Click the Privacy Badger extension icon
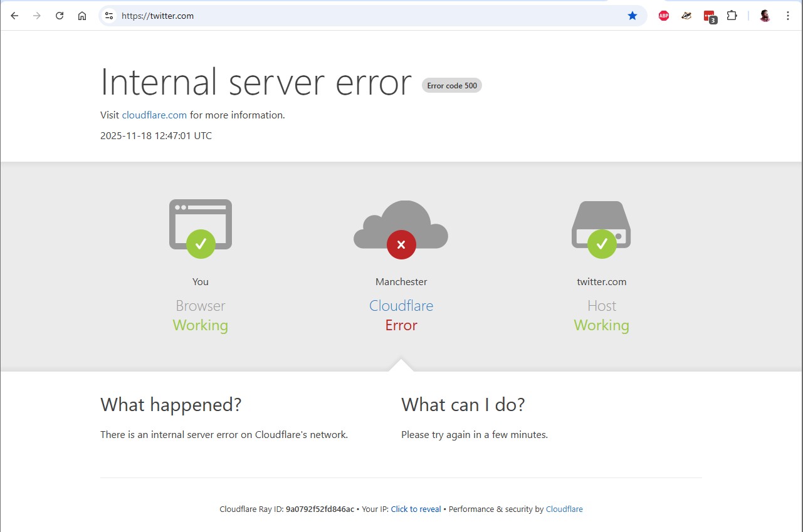 tap(686, 16)
